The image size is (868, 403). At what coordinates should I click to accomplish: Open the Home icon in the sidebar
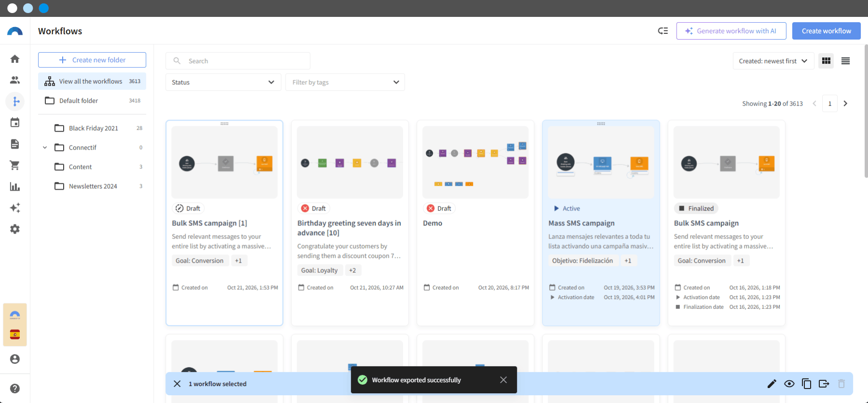click(x=15, y=59)
